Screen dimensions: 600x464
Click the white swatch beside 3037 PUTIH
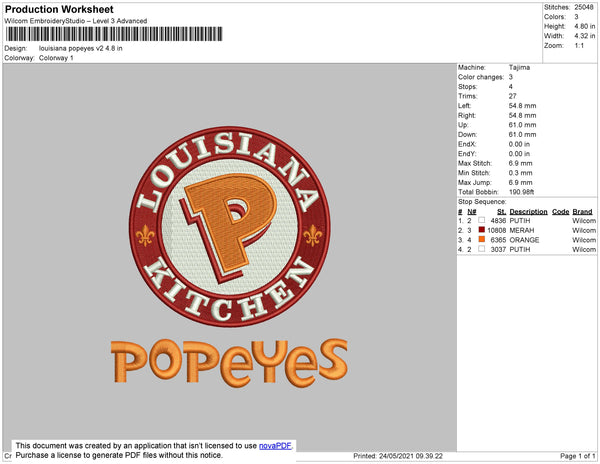tap(482, 249)
